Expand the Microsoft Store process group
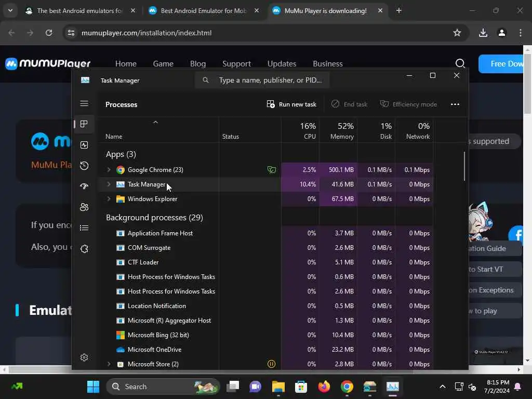This screenshot has width=532, height=399. pos(109,364)
